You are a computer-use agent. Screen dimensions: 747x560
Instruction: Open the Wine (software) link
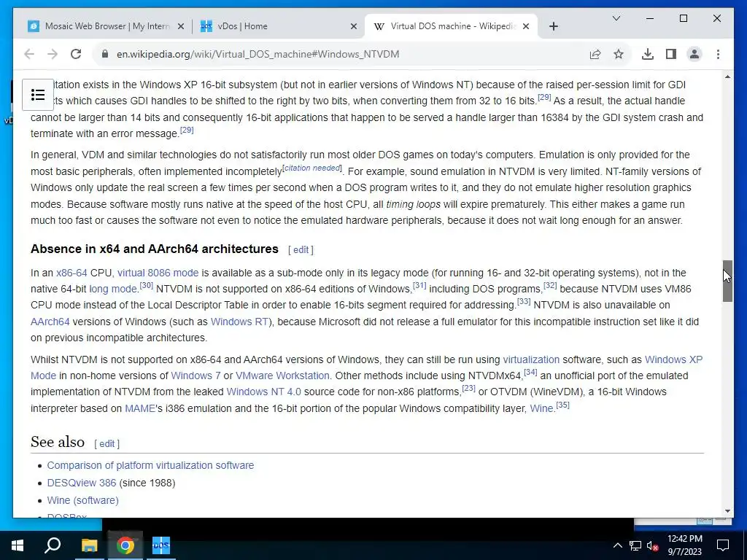(83, 500)
